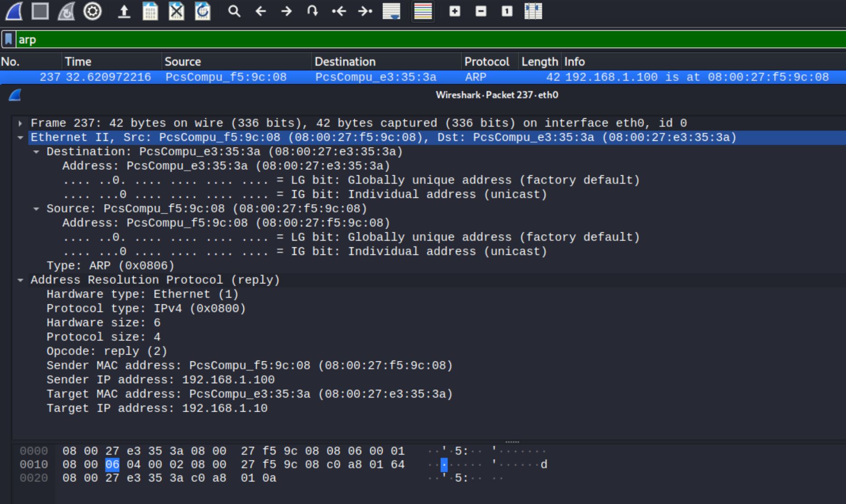Open a capture file

124,11
